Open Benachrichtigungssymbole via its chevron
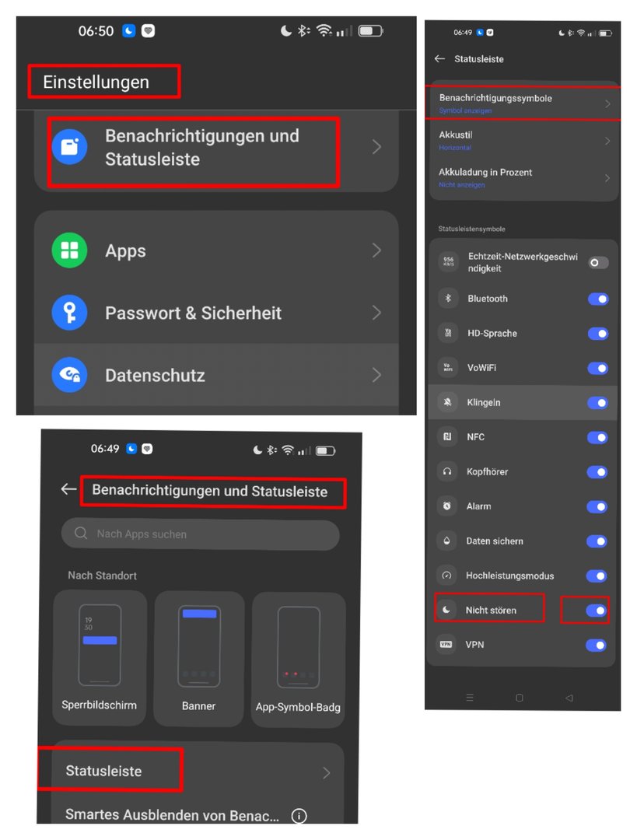Viewport: 637px width, 840px height. click(607, 104)
